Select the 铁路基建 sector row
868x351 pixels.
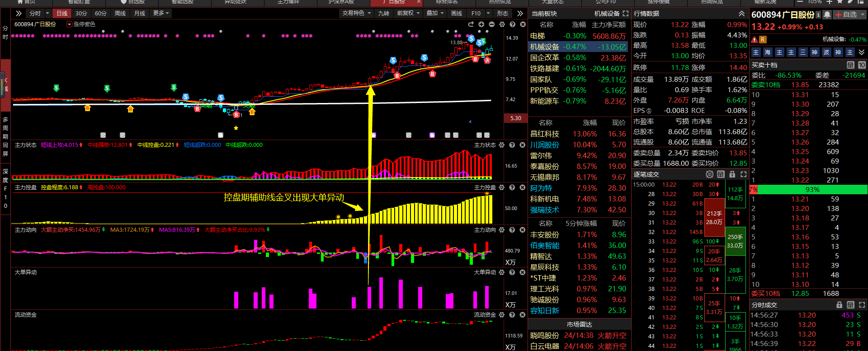click(x=579, y=69)
